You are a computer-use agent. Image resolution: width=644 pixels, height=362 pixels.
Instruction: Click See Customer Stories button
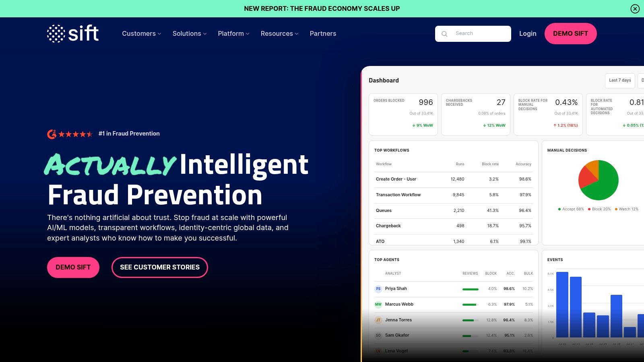click(x=160, y=267)
